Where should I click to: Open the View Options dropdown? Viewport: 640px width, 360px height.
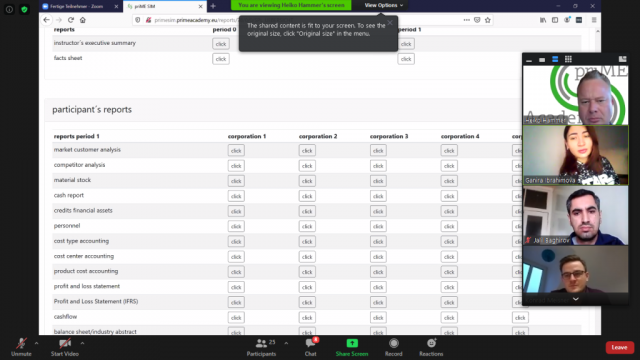(384, 5)
